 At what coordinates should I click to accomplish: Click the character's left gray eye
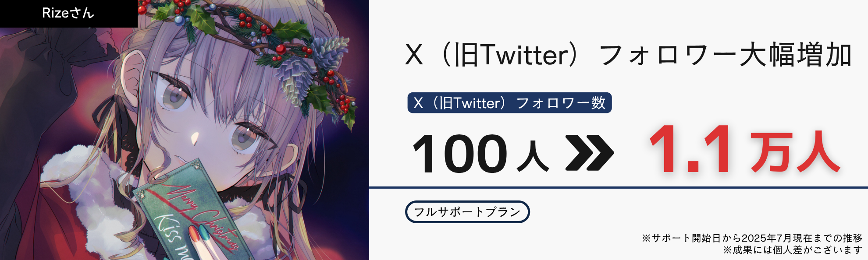[x=175, y=95]
